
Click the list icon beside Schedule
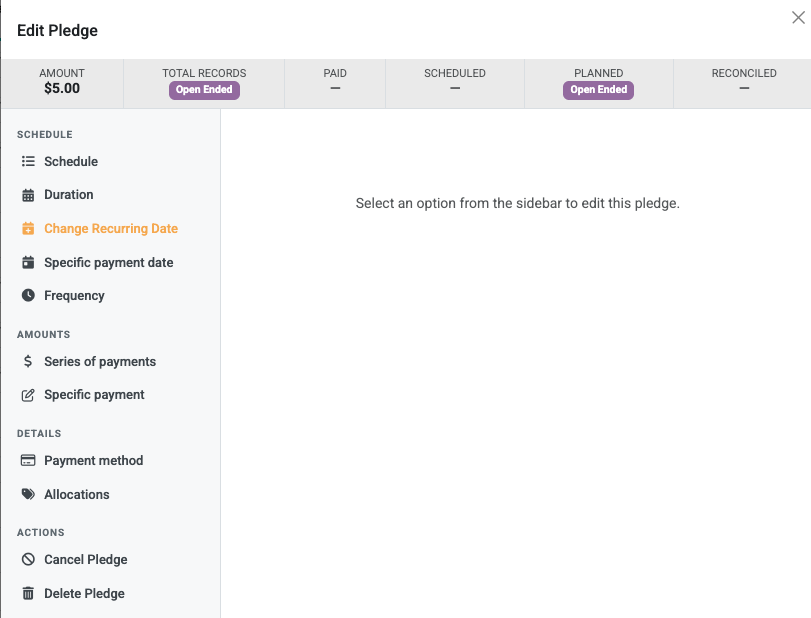tap(28, 161)
